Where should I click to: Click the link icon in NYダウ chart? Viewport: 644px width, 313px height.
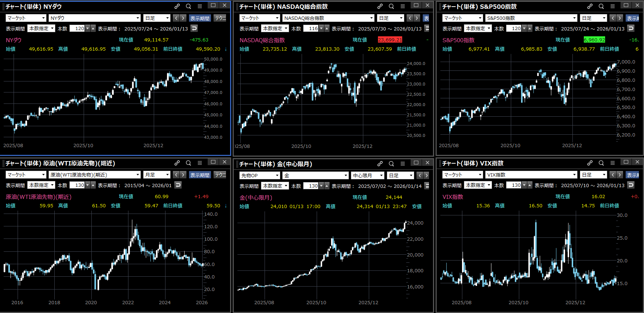[x=177, y=6]
